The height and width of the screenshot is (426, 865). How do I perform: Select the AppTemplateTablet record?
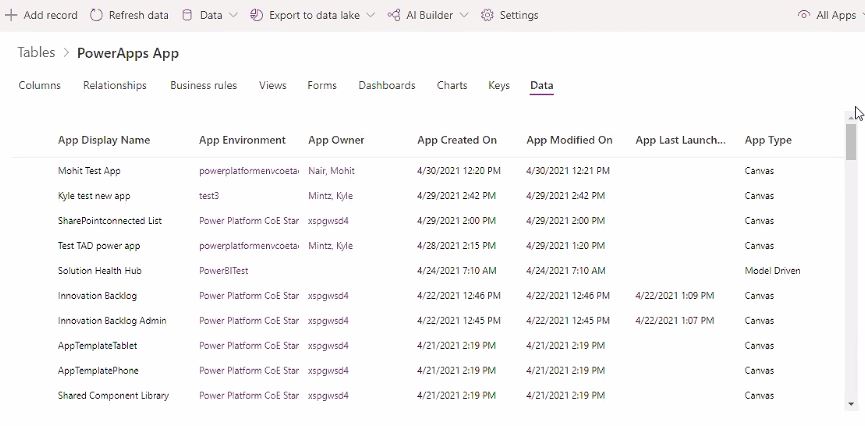coord(98,346)
